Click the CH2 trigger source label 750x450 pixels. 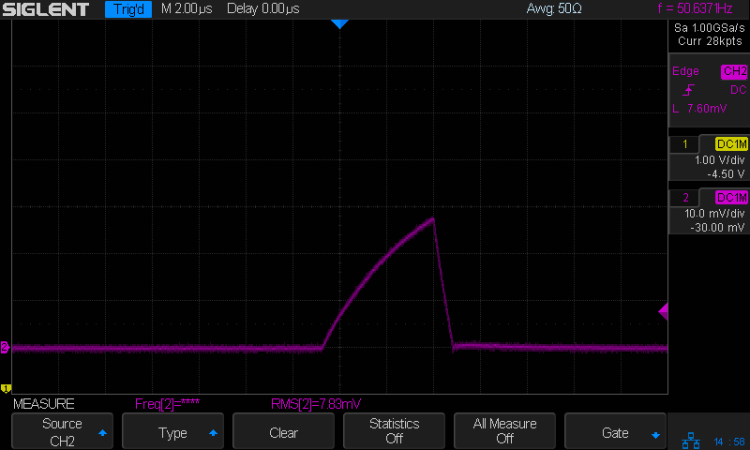pos(733,72)
